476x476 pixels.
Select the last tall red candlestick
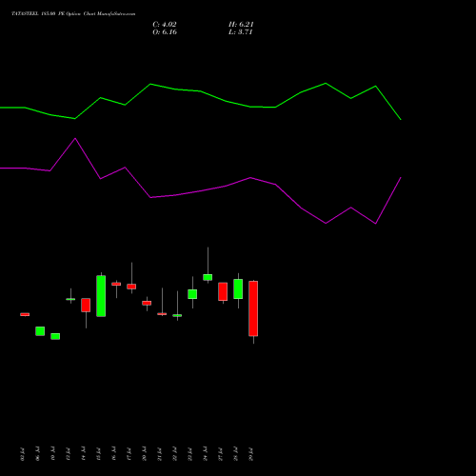click(x=253, y=308)
